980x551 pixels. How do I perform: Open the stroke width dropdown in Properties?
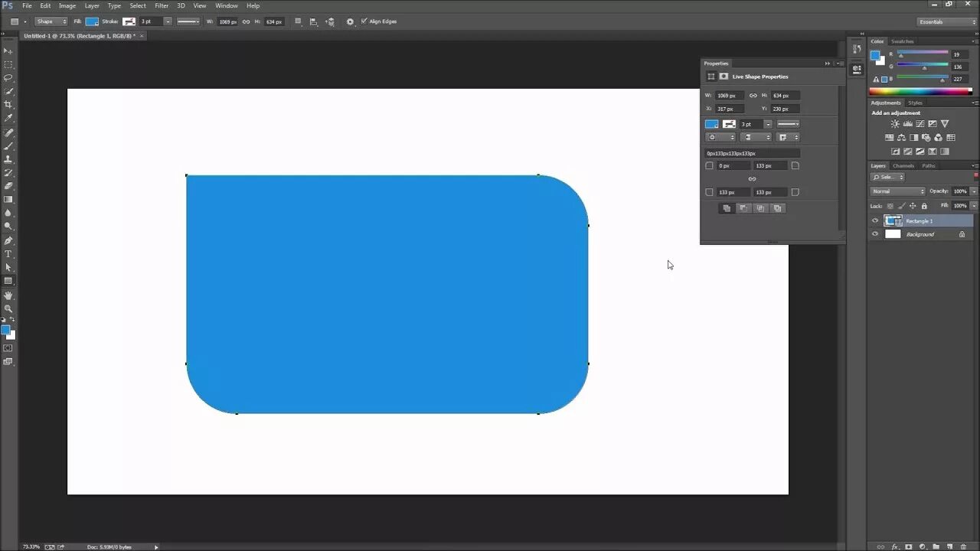(768, 123)
